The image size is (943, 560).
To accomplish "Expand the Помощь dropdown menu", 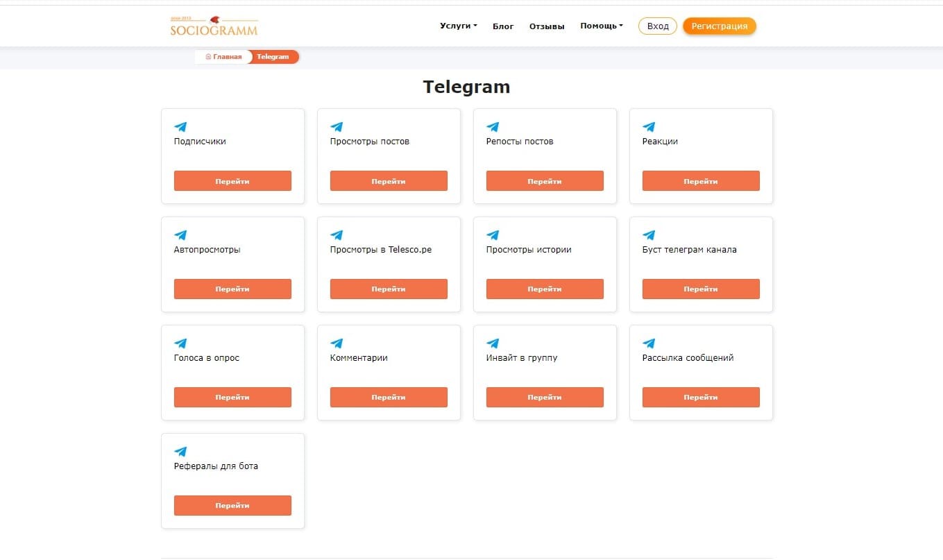I will [x=602, y=26].
